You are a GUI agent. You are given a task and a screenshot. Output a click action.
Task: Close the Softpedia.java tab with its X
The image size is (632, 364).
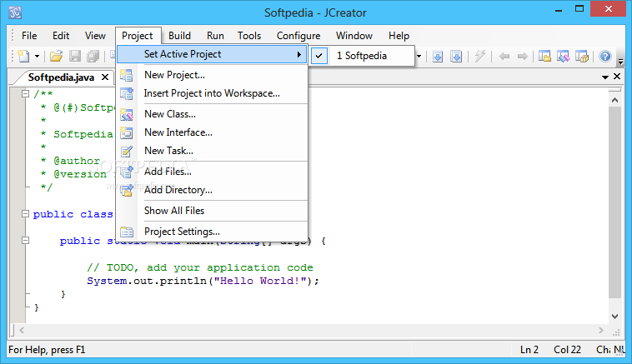pyautogui.click(x=105, y=77)
